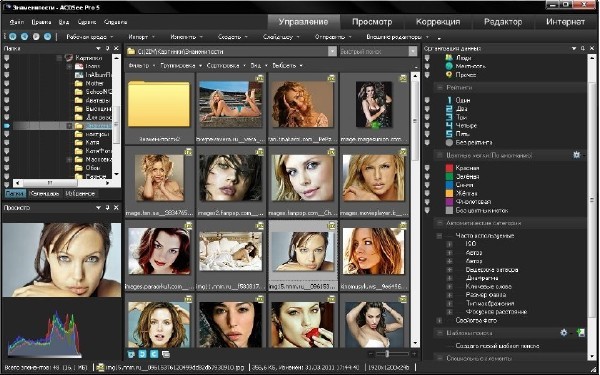Adjust the thumbnail size slider

tap(388, 354)
